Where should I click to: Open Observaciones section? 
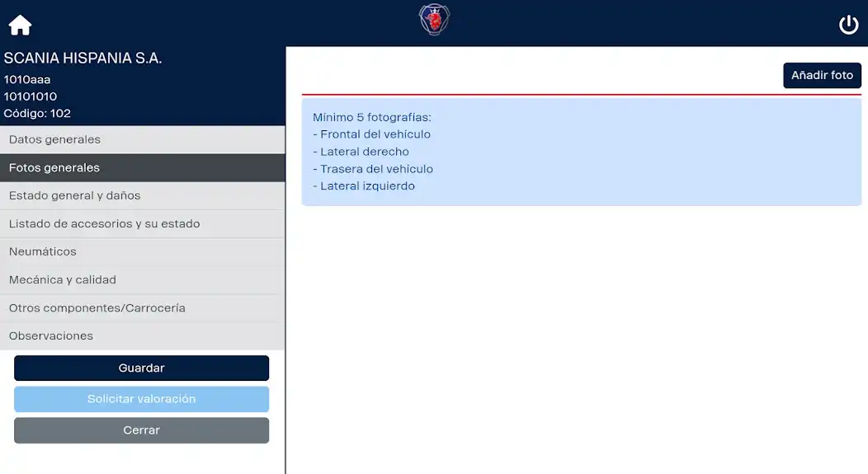(142, 336)
